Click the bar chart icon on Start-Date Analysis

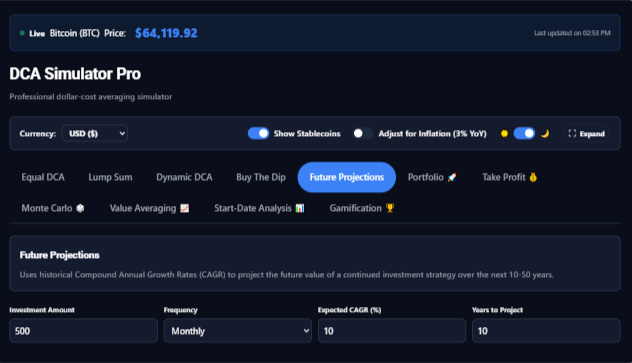[300, 208]
